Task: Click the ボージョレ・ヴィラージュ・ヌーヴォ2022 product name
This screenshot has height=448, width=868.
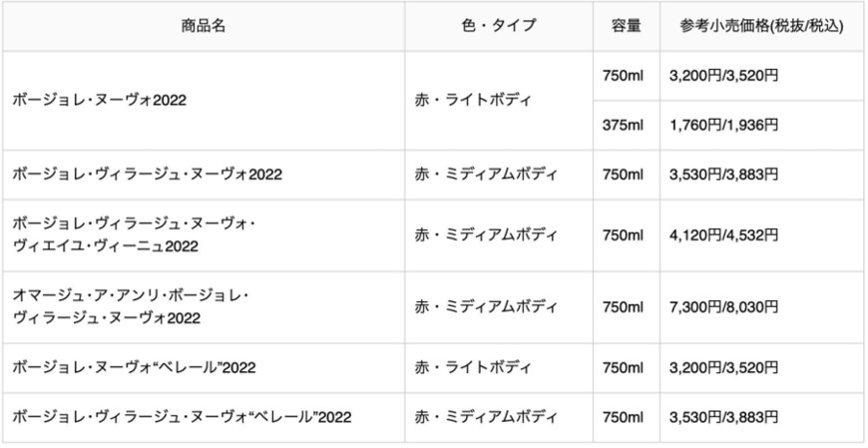Action: [148, 175]
